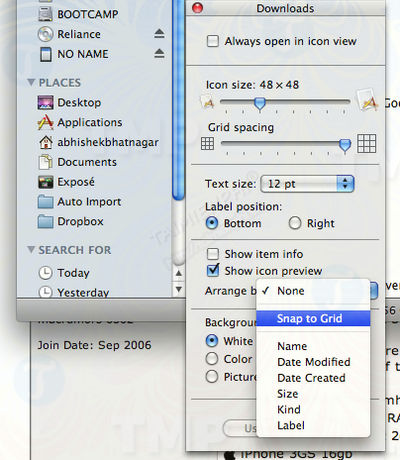Open Documents in sidebar
This screenshot has height=460, width=400.
point(77,162)
